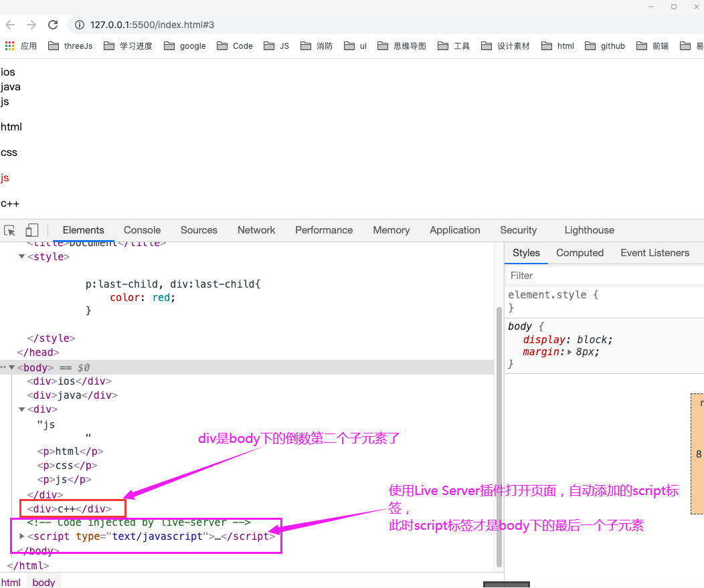Click the c++ text on the page
The width and height of the screenshot is (704, 588).
[10, 204]
